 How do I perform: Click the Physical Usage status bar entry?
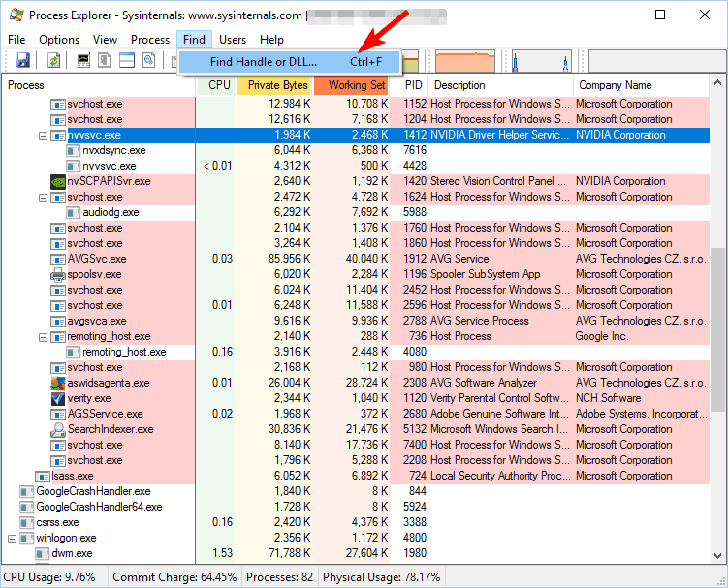[381, 577]
